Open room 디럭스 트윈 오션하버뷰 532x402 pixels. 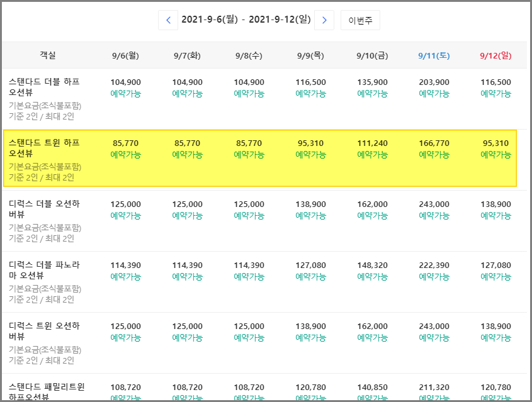click(x=44, y=331)
